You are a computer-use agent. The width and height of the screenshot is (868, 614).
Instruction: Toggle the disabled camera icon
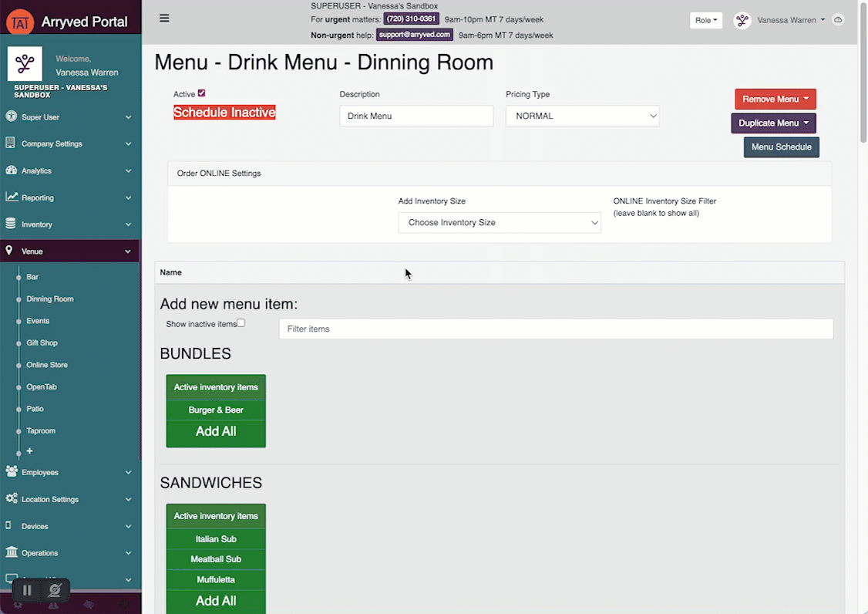coord(54,590)
